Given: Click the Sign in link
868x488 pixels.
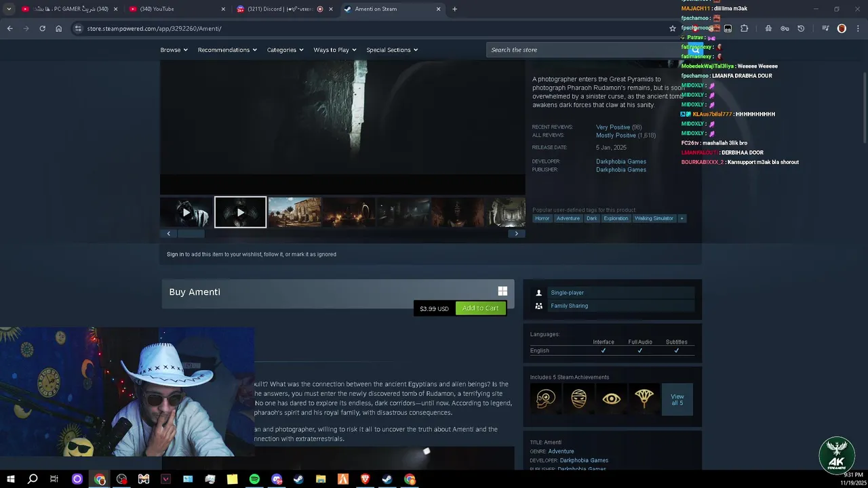Looking at the screenshot, I should pos(175,254).
